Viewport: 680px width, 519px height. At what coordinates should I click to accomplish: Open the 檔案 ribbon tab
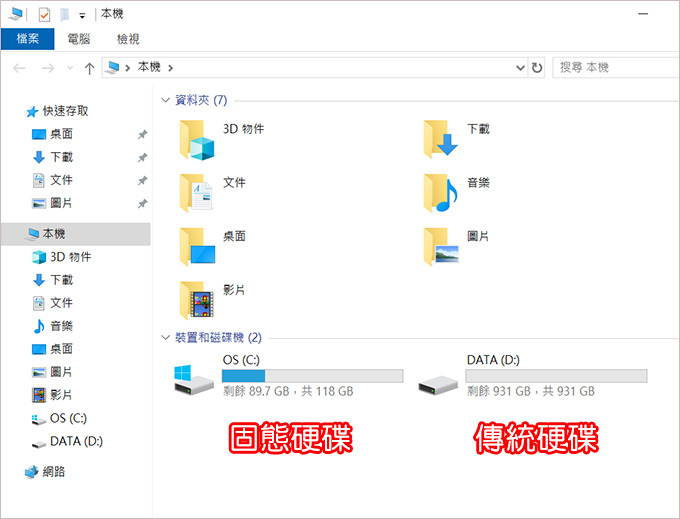[28, 39]
